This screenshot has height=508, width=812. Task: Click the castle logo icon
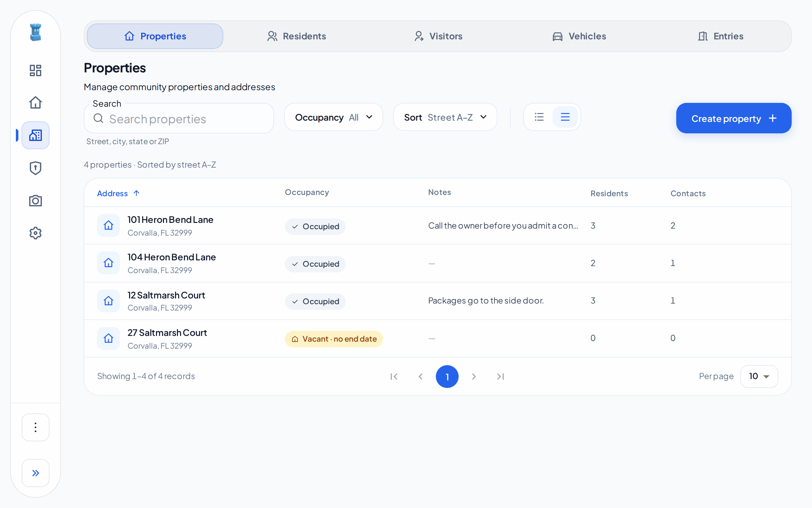point(35,32)
